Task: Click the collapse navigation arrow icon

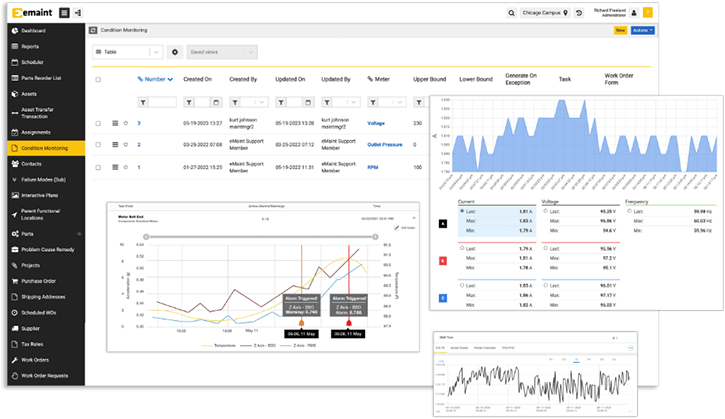Action: click(78, 13)
